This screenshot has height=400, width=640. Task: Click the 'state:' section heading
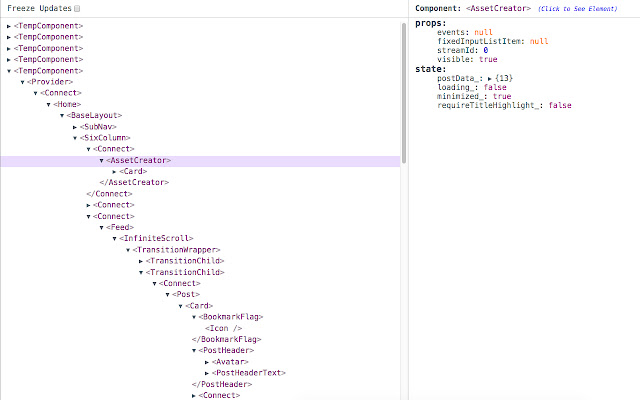(431, 69)
